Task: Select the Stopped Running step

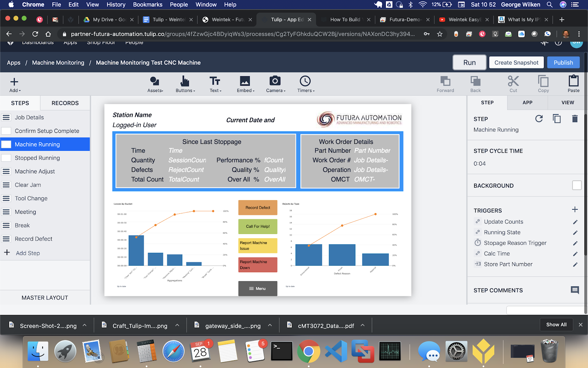Action: pos(37,158)
